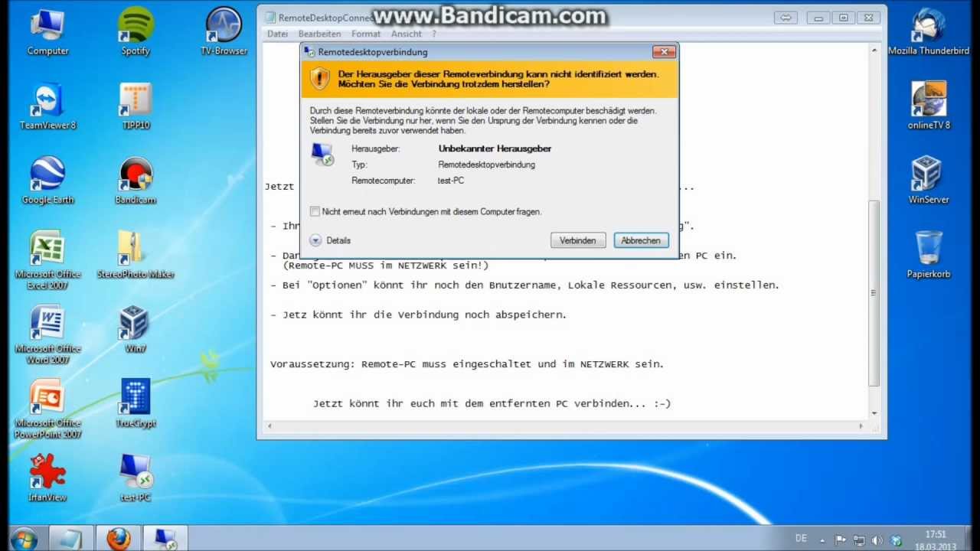
Task: Open Microsoft Office PowerPoint 2007 icon
Action: tap(47, 409)
